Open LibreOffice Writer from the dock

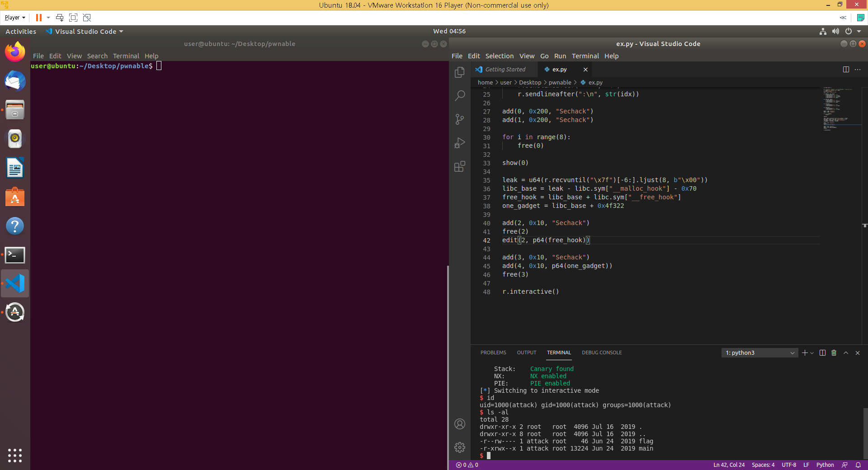point(15,168)
